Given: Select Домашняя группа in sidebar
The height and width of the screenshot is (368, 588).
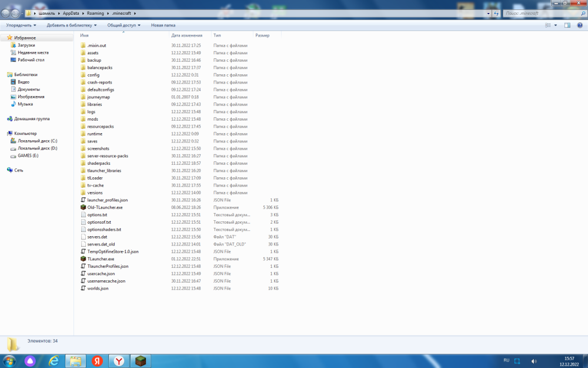Looking at the screenshot, I should click(32, 119).
